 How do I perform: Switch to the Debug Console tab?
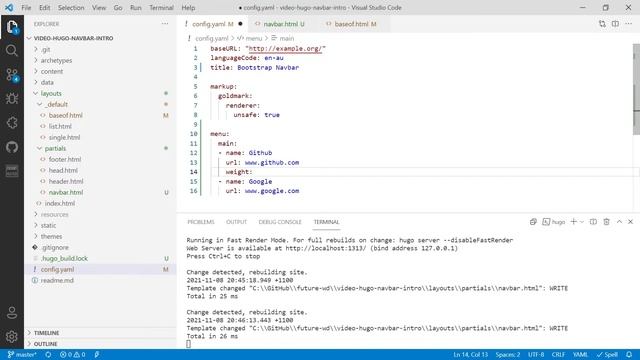click(x=280, y=222)
